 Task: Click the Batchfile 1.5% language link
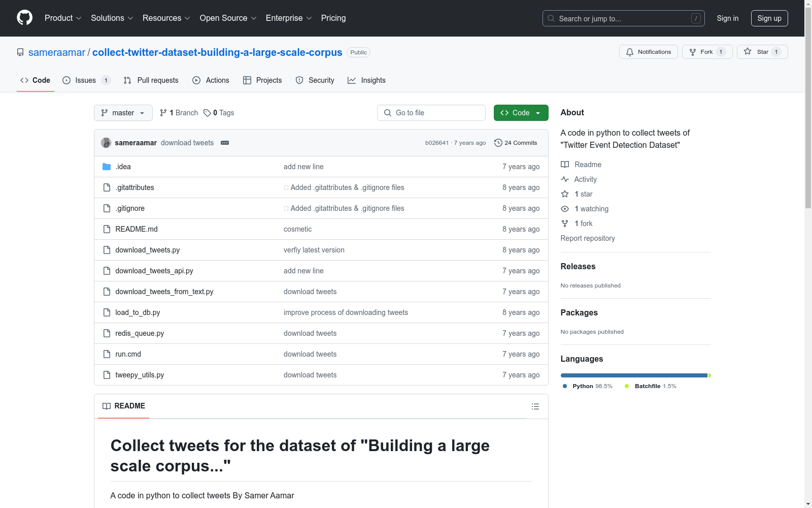pos(651,386)
